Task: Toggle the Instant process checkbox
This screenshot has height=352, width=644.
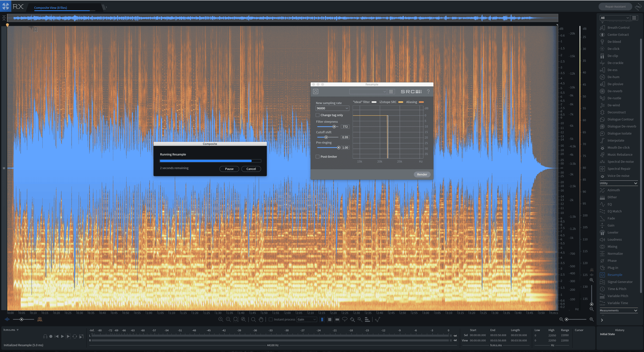Action: (x=271, y=319)
